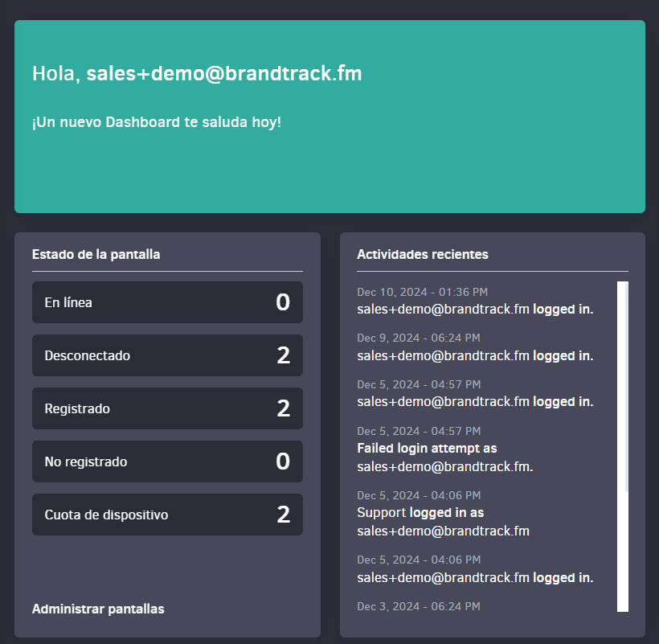Viewport: 659px width, 644px height.
Task: Click the email below Failed login attempt as
Action: tap(445, 466)
